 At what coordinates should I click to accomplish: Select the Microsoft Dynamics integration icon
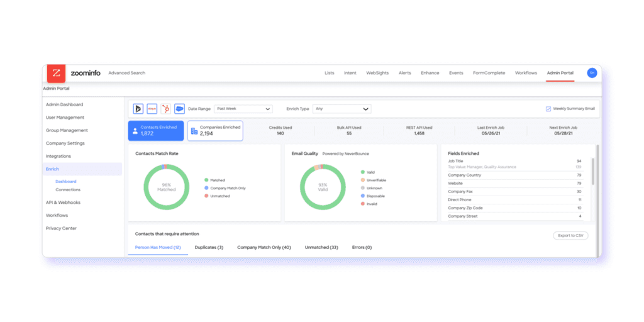click(x=138, y=109)
